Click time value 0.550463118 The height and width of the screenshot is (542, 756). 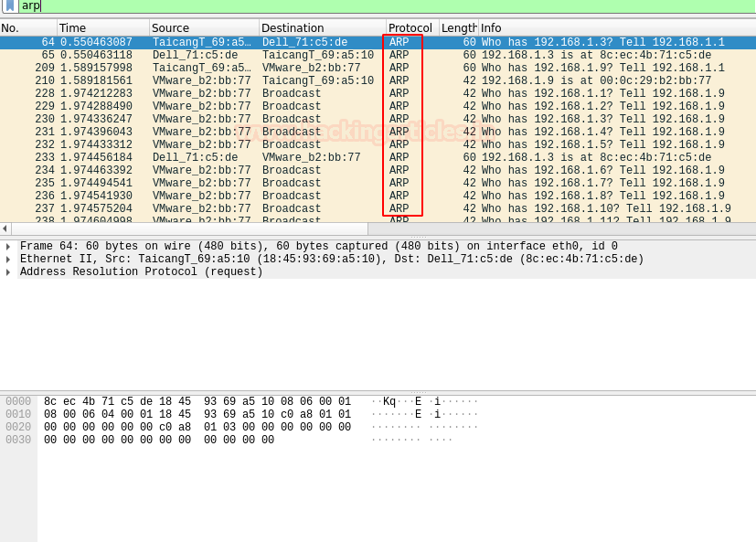tap(96, 55)
